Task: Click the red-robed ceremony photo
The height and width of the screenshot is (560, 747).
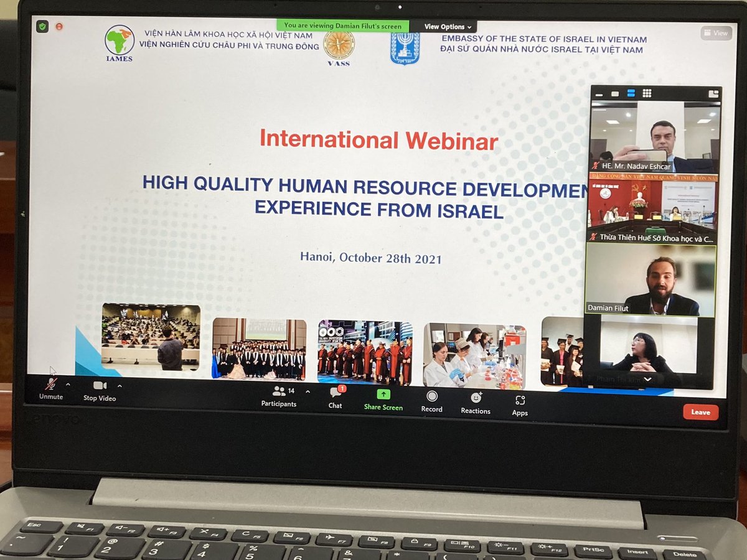Action: (x=365, y=353)
